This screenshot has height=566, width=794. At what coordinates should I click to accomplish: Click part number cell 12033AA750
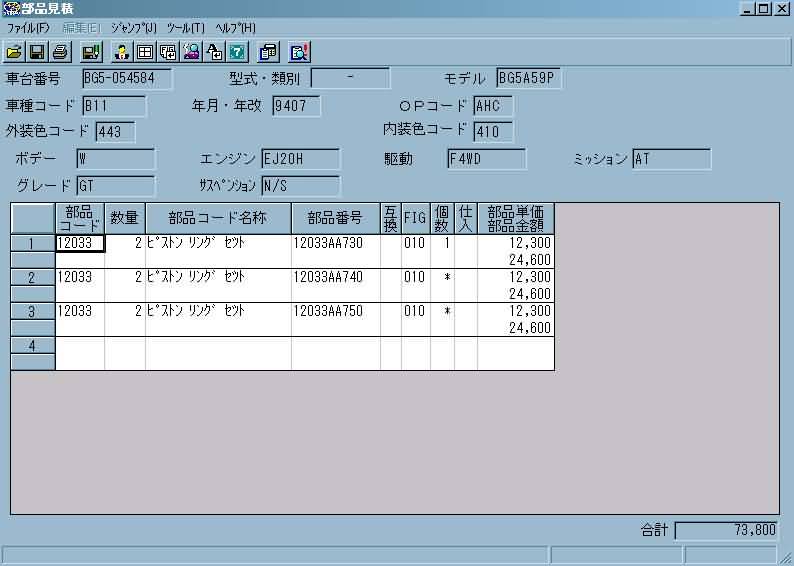pyautogui.click(x=336, y=311)
